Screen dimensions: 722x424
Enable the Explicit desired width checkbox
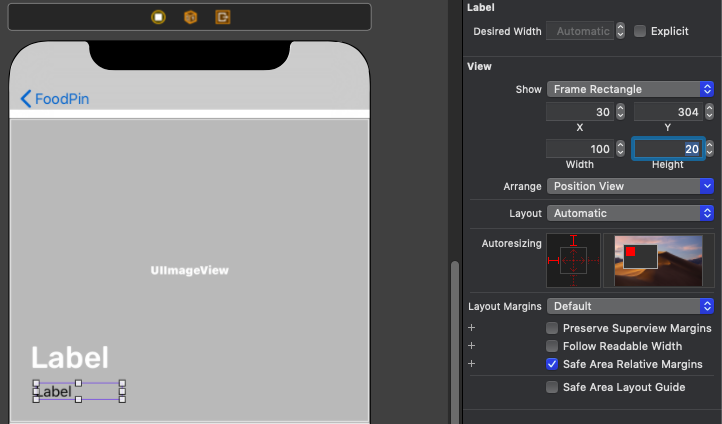[x=640, y=31]
